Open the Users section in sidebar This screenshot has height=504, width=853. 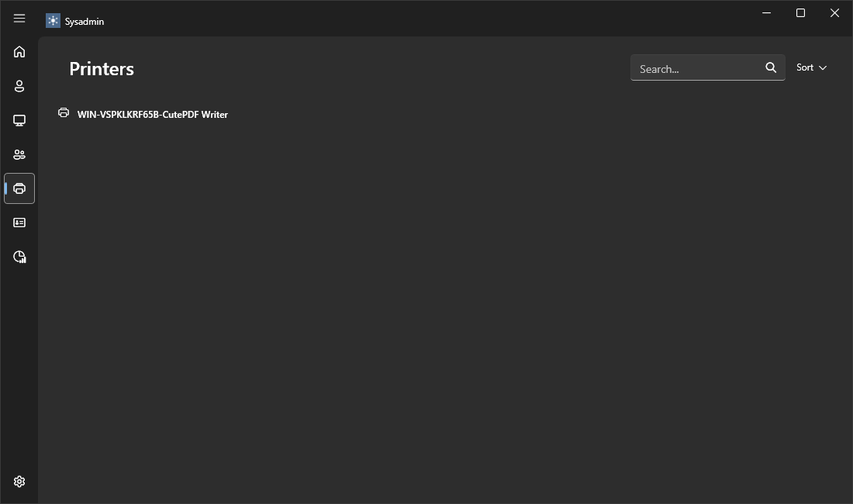coord(19,86)
